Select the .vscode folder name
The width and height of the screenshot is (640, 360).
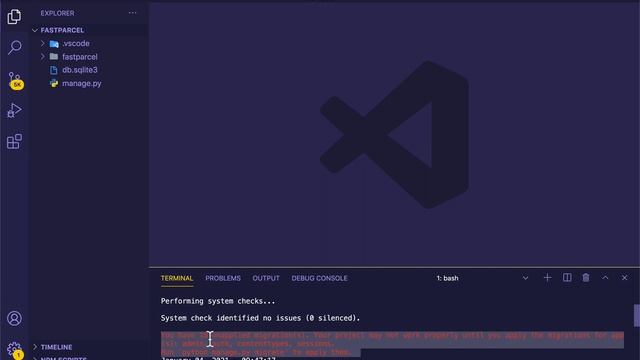coord(76,43)
